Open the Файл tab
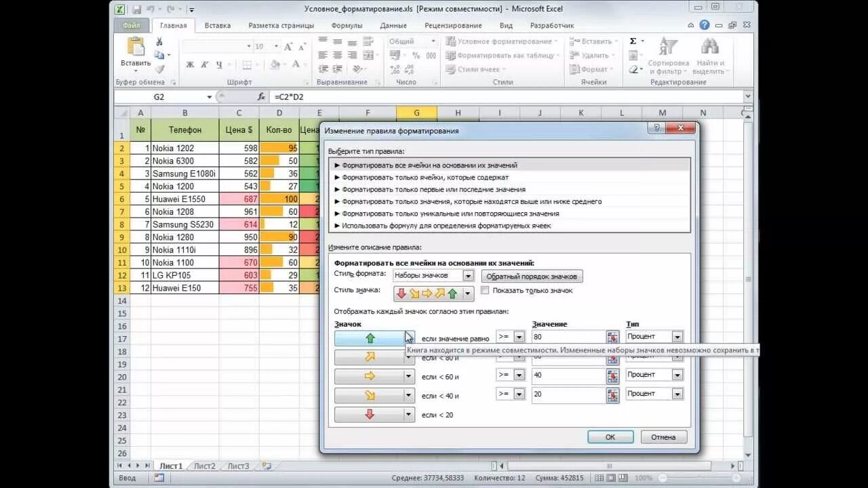 click(132, 25)
